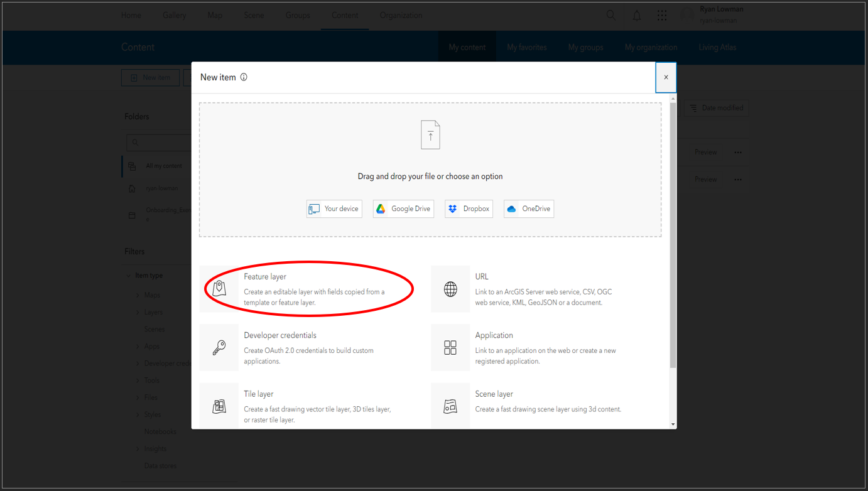Open the Date modified sort dropdown

coord(715,107)
